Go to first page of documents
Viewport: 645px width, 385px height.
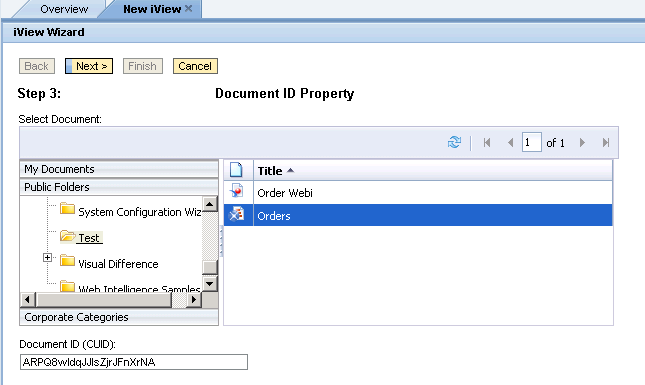coord(487,143)
